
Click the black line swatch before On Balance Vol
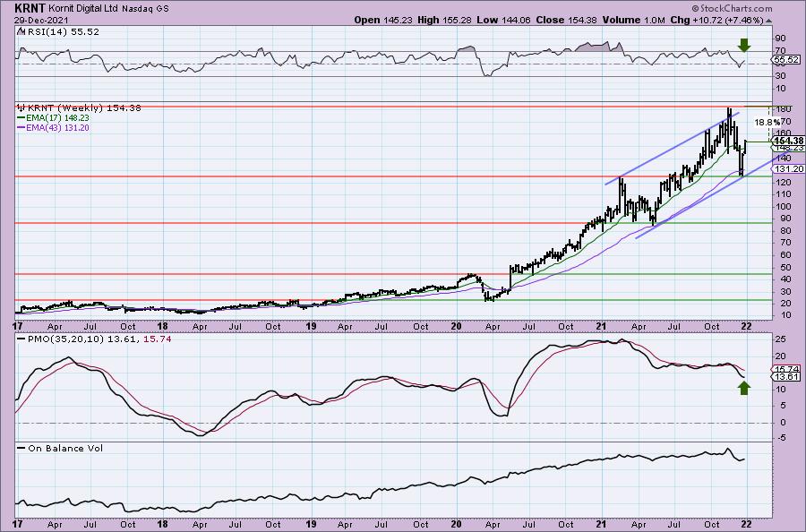pos(21,448)
